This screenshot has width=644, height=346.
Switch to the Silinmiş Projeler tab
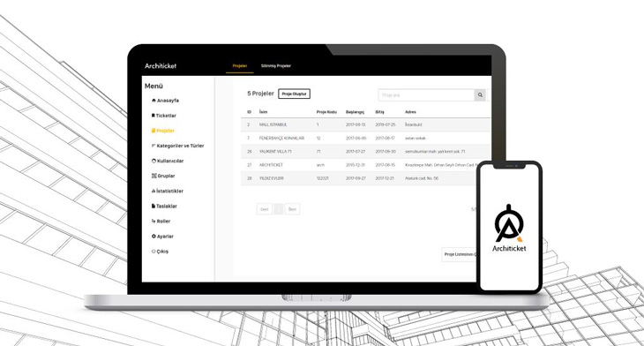pos(276,65)
